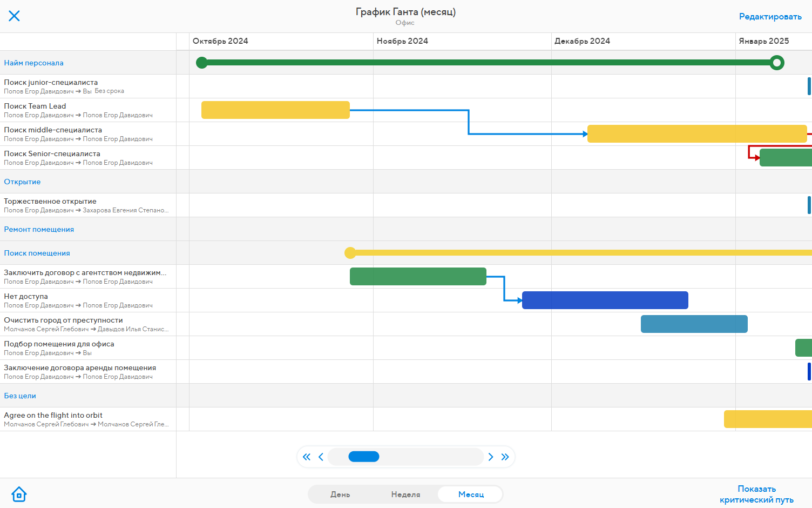Jump to timeline end with double-right arrows
The height and width of the screenshot is (508, 812).
click(505, 457)
